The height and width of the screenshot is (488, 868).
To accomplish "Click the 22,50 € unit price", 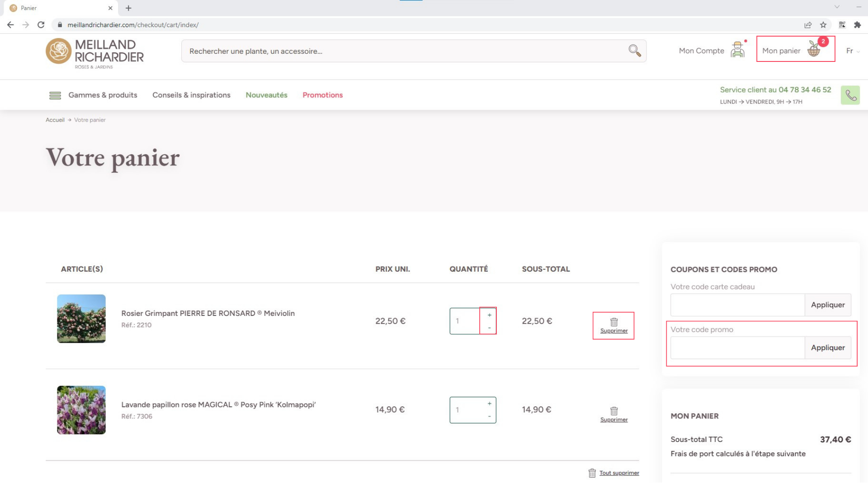I will pos(390,321).
